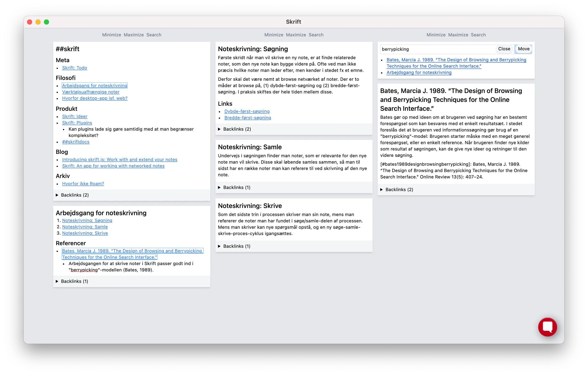The image size is (588, 375).
Task: Expand Backlinks of Noteskrivning: Samle note
Action: 236,187
